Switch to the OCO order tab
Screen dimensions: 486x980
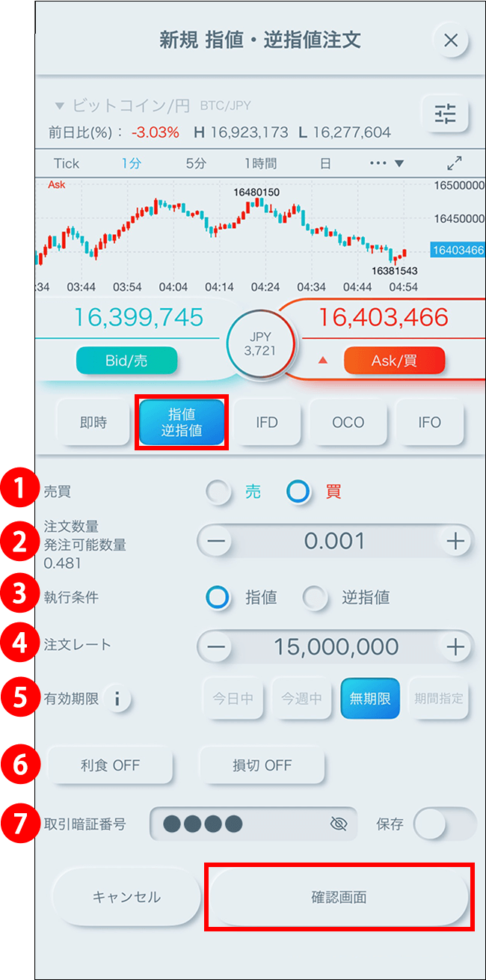pos(348,423)
